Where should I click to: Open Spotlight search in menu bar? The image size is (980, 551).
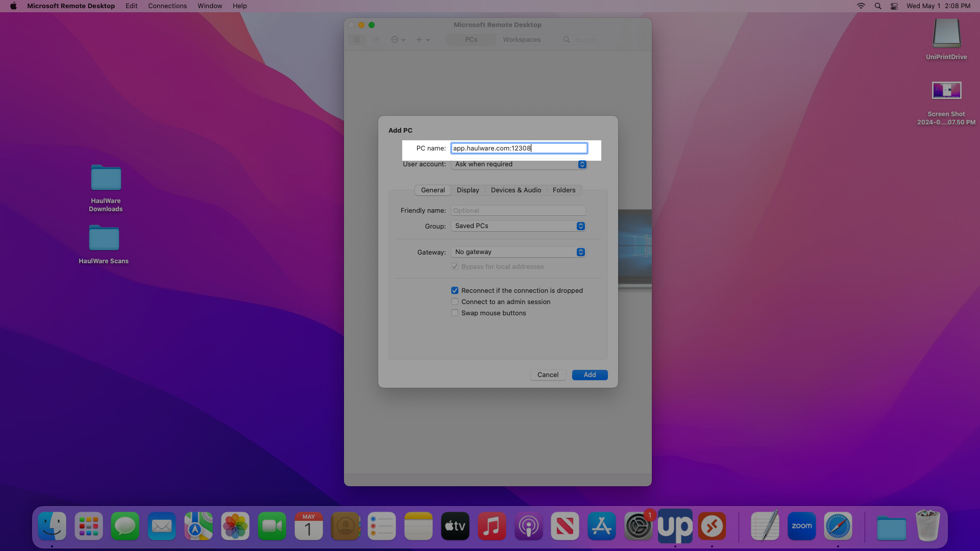coord(878,6)
